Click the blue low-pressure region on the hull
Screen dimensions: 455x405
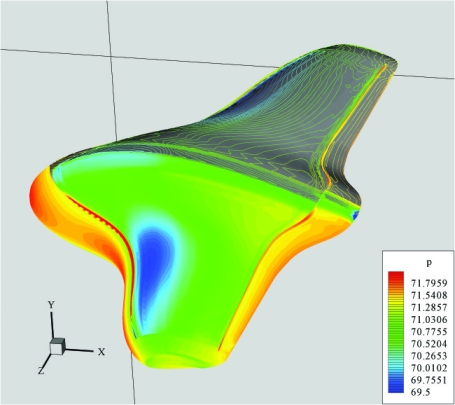(153, 263)
